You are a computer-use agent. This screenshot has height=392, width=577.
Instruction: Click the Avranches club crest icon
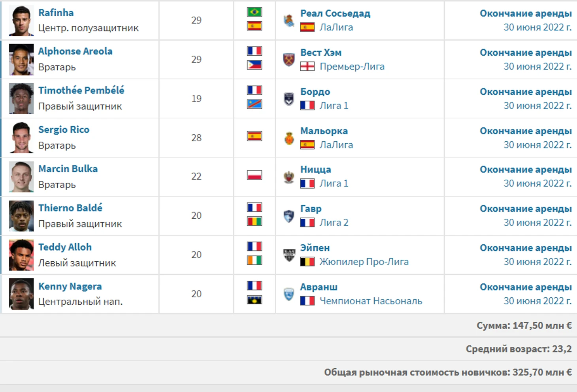[289, 294]
